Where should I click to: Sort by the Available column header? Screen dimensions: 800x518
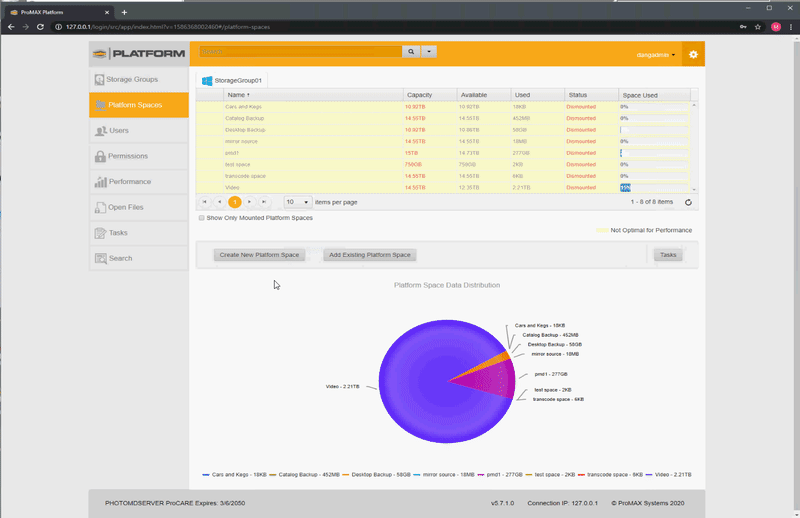coord(484,95)
